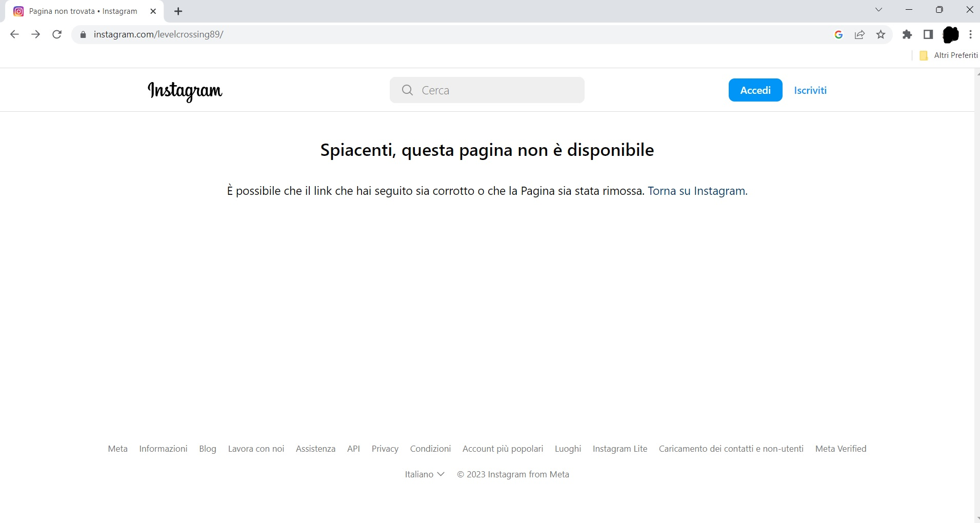
Task: Open Chrome three-dot menu
Action: (x=970, y=34)
